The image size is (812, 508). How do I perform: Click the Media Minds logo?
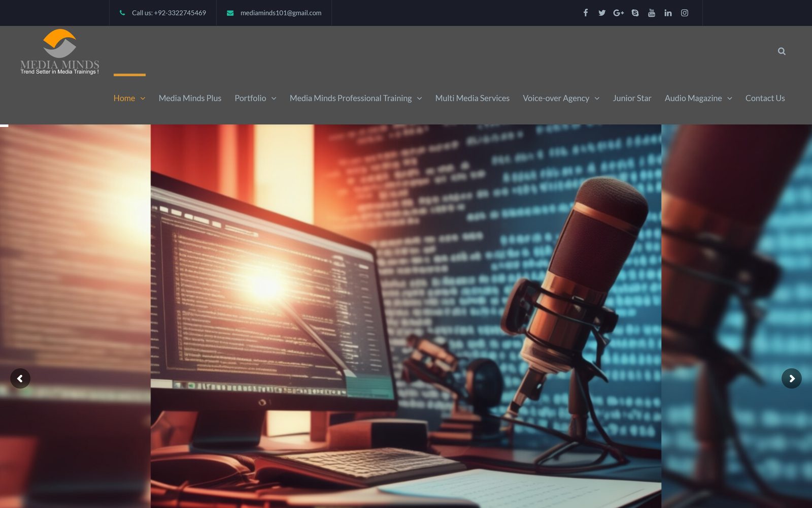tap(60, 52)
